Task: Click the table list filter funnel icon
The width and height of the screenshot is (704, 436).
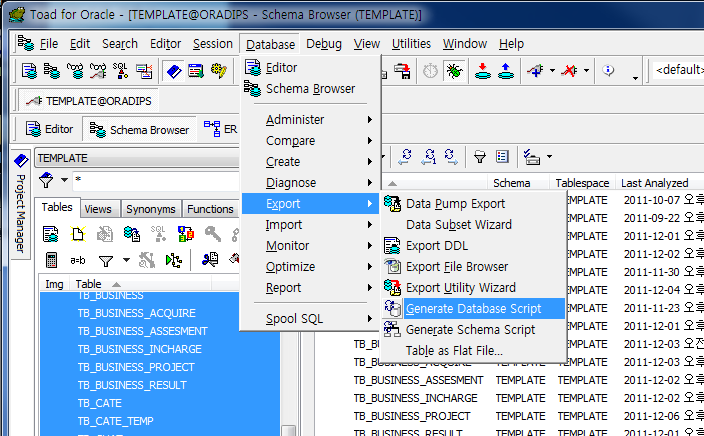Action: pyautogui.click(x=106, y=261)
